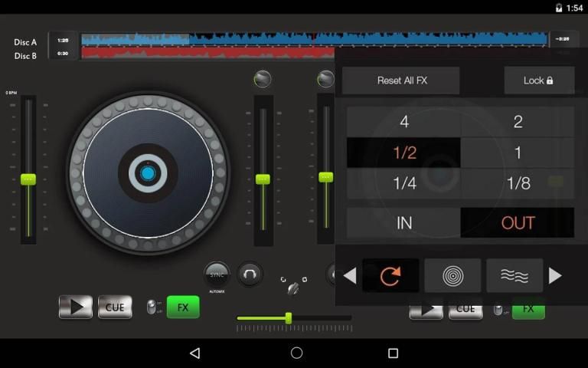Click the crossfader slider handle

[x=289, y=317]
